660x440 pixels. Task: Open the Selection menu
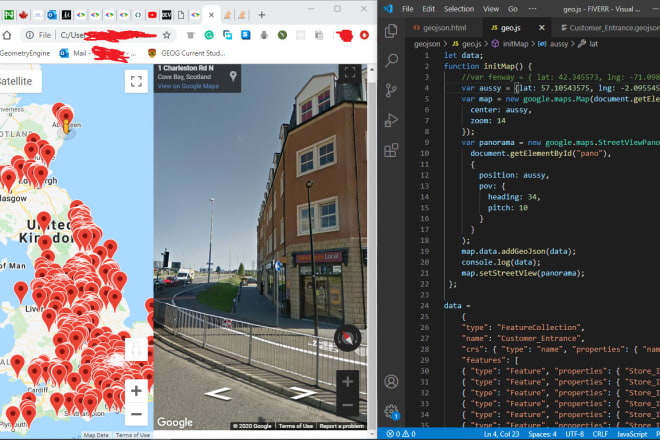point(458,9)
